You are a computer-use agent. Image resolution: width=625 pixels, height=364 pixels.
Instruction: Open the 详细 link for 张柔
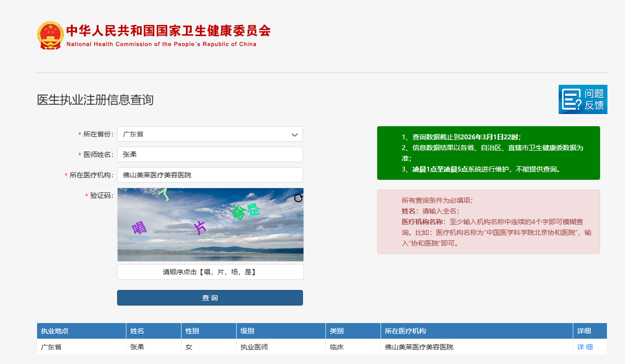pyautogui.click(x=585, y=347)
